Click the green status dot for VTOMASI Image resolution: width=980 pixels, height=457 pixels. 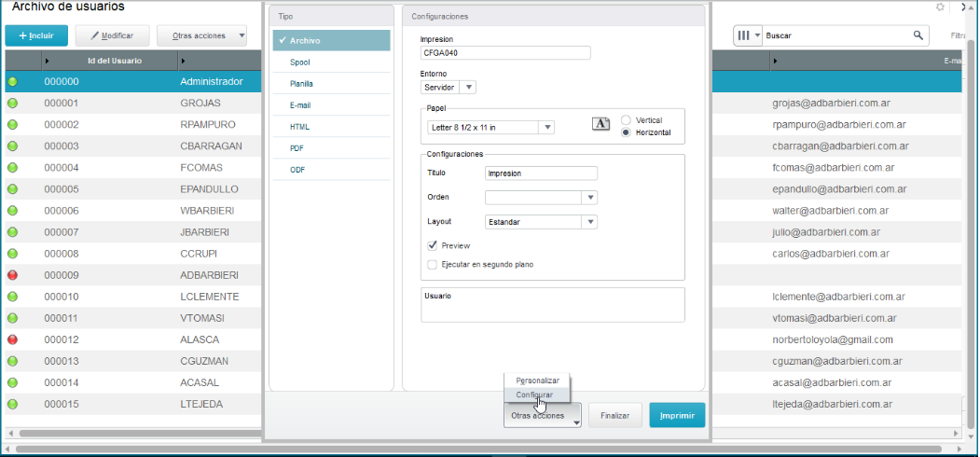point(12,318)
